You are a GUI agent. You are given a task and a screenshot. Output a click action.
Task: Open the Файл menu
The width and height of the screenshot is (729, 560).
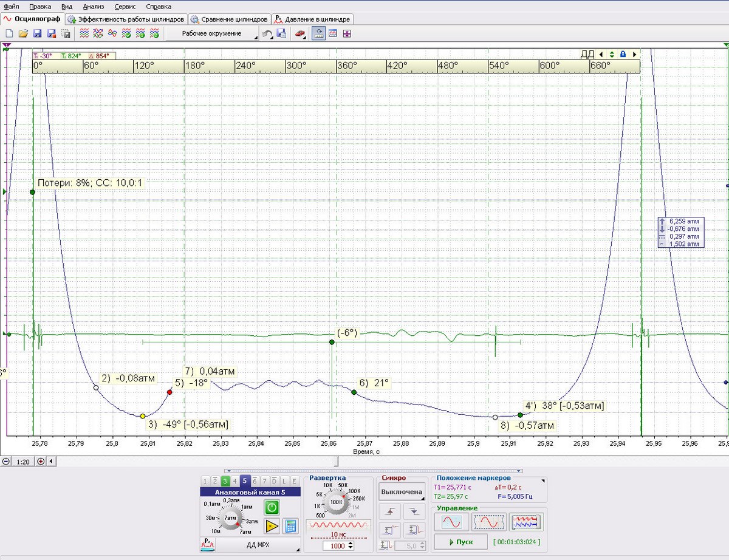pos(11,7)
